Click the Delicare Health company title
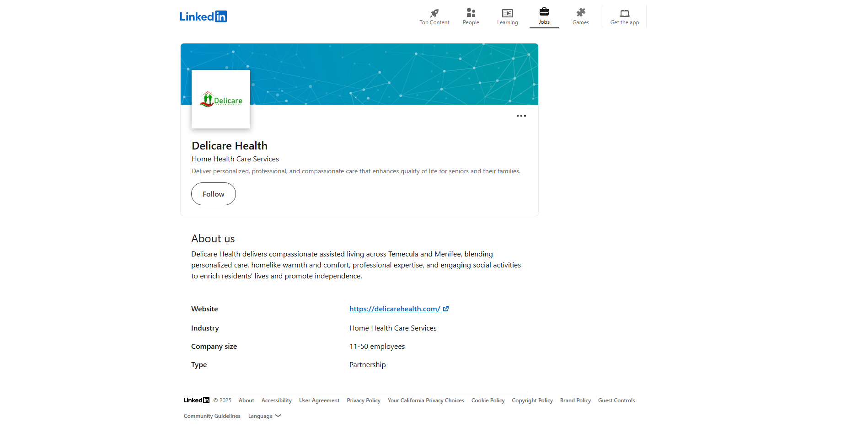This screenshot has width=868, height=427. [230, 146]
